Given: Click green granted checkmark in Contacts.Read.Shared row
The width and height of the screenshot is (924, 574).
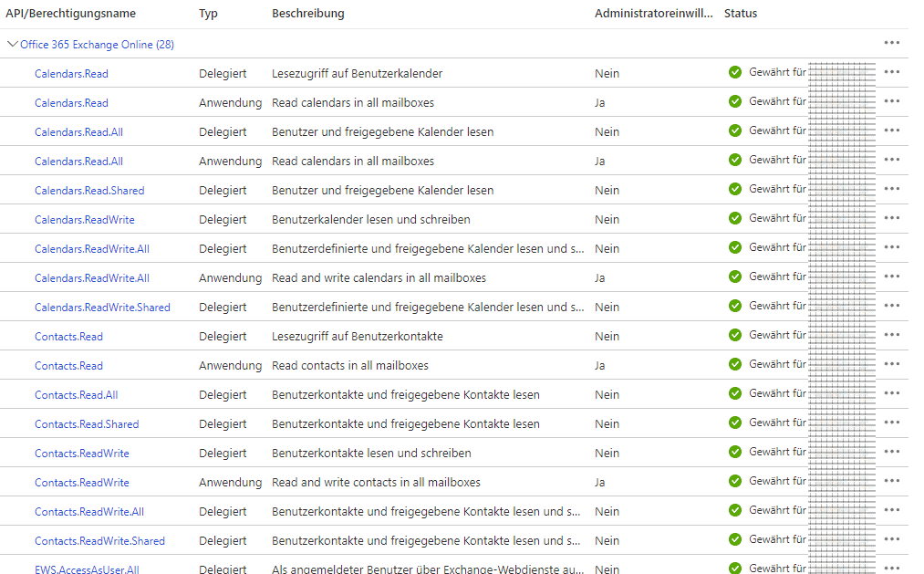Looking at the screenshot, I should coord(735,423).
